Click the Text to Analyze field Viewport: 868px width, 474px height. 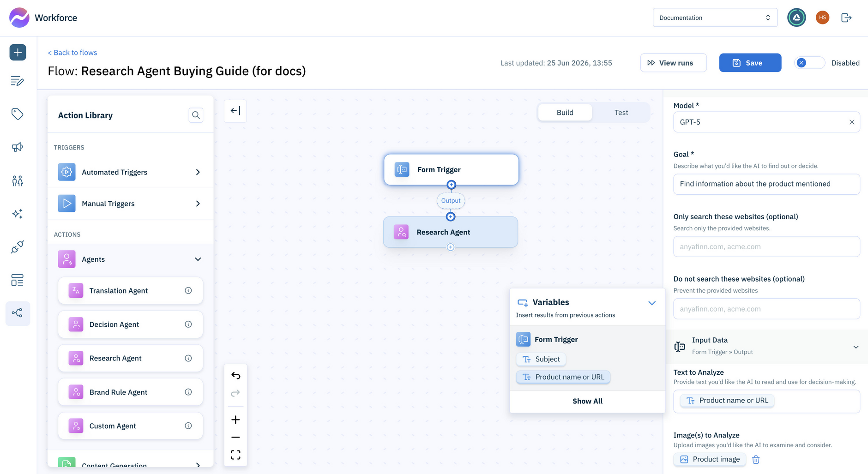[x=766, y=401]
